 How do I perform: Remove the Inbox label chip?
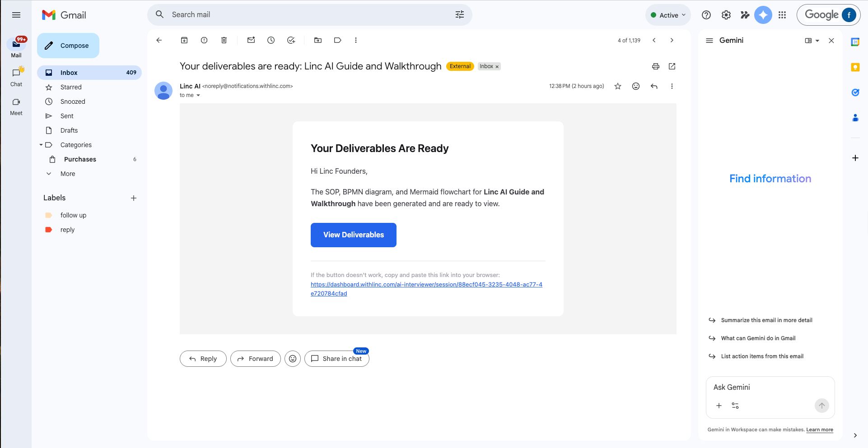coord(496,66)
